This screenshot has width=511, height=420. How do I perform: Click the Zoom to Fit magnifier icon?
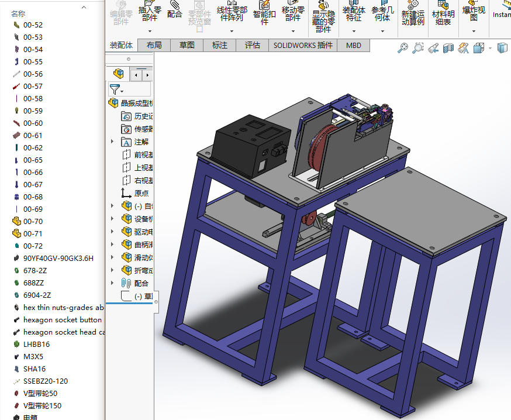(x=403, y=48)
